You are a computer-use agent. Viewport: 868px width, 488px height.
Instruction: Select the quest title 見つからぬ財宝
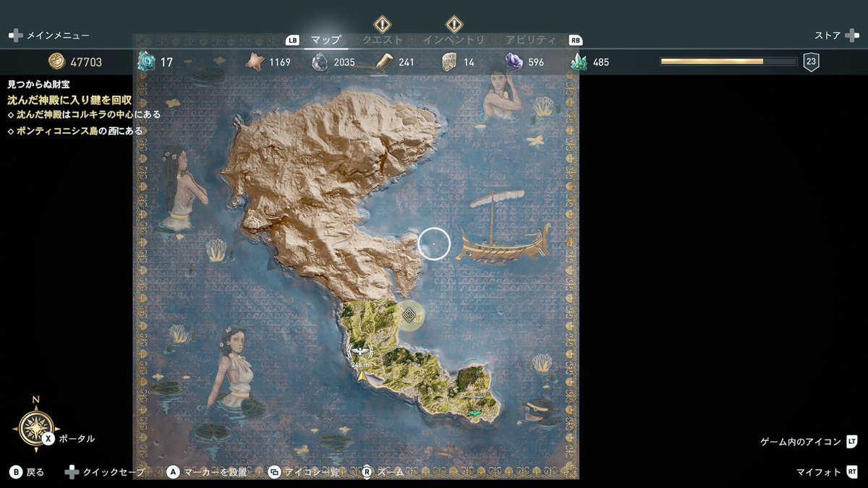(x=38, y=85)
